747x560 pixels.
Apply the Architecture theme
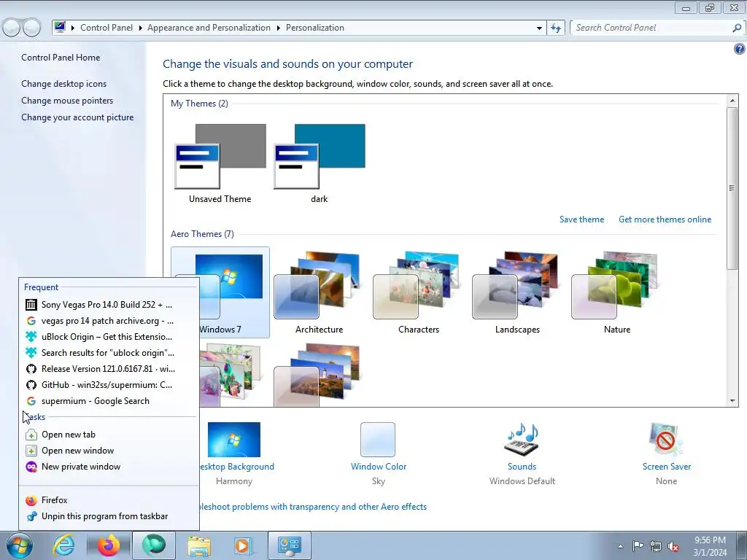320,292
